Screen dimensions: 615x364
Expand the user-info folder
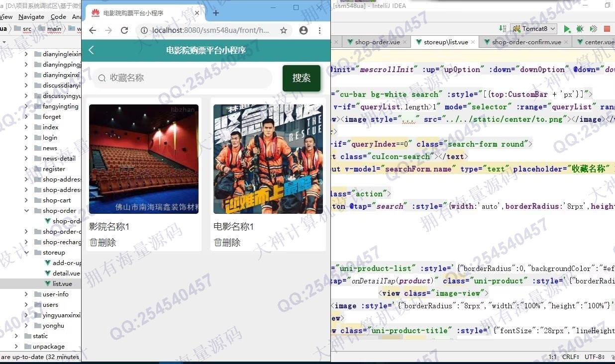26,294
